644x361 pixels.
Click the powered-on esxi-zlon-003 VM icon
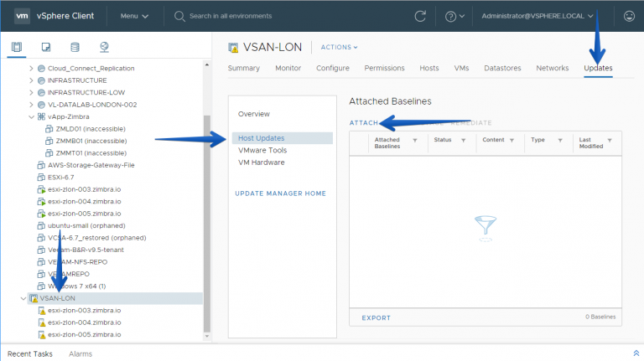click(41, 189)
